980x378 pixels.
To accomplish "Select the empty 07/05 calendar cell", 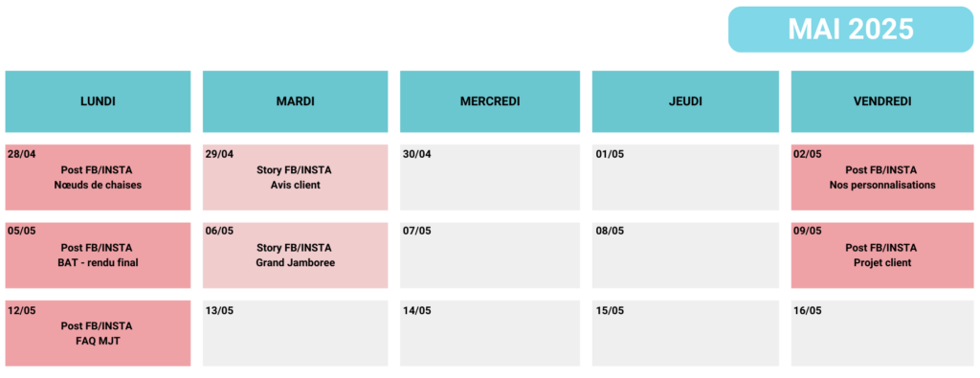I will coord(490,256).
